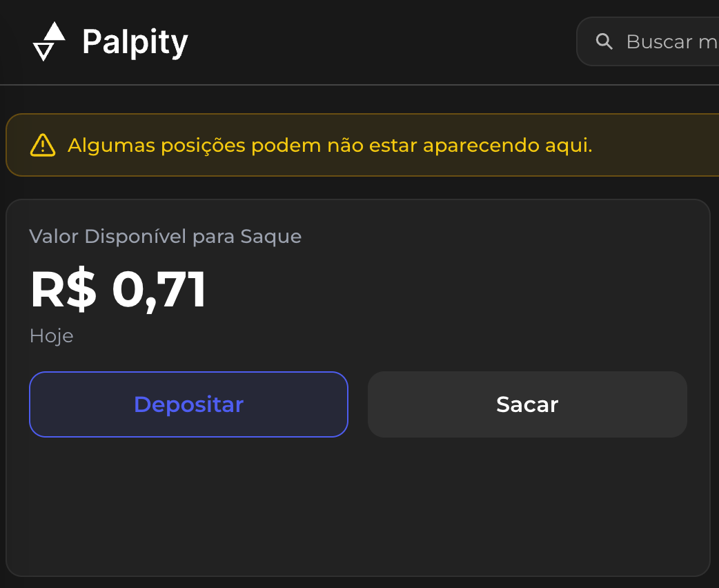Click the Hoje label below the balance
719x588 pixels.
click(51, 336)
